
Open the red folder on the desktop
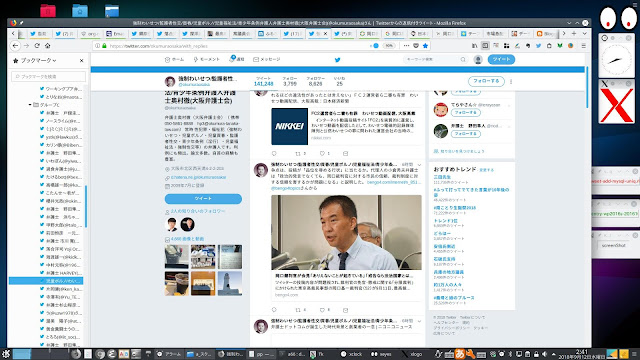(48, 11)
